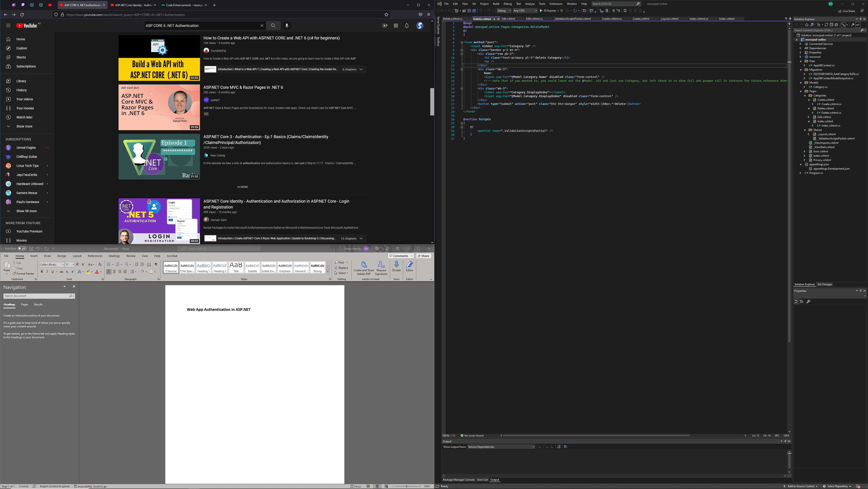Open the Extensions menu in Visual Studio
The height and width of the screenshot is (489, 868).
(556, 4)
